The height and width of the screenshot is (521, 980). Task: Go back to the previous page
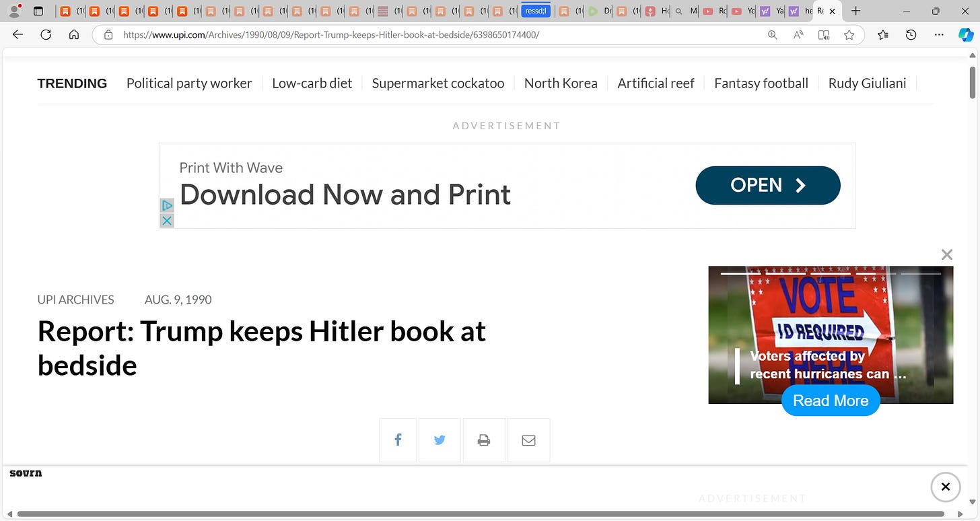coord(18,35)
